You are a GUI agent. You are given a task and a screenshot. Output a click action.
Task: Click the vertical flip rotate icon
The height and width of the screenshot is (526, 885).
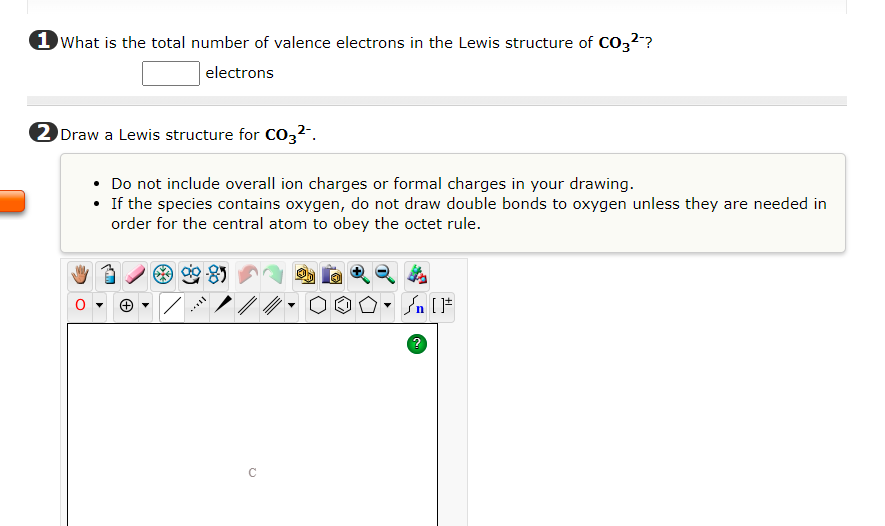click(x=217, y=275)
